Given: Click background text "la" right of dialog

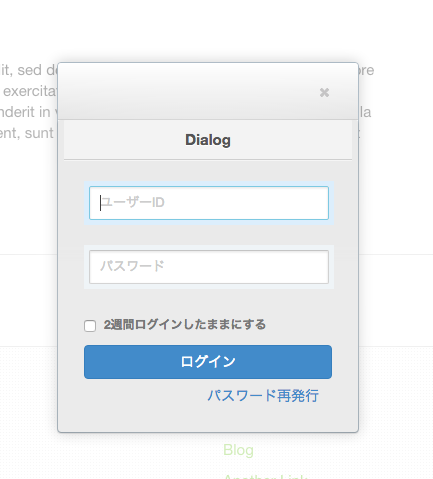Looking at the screenshot, I should [x=365, y=112].
